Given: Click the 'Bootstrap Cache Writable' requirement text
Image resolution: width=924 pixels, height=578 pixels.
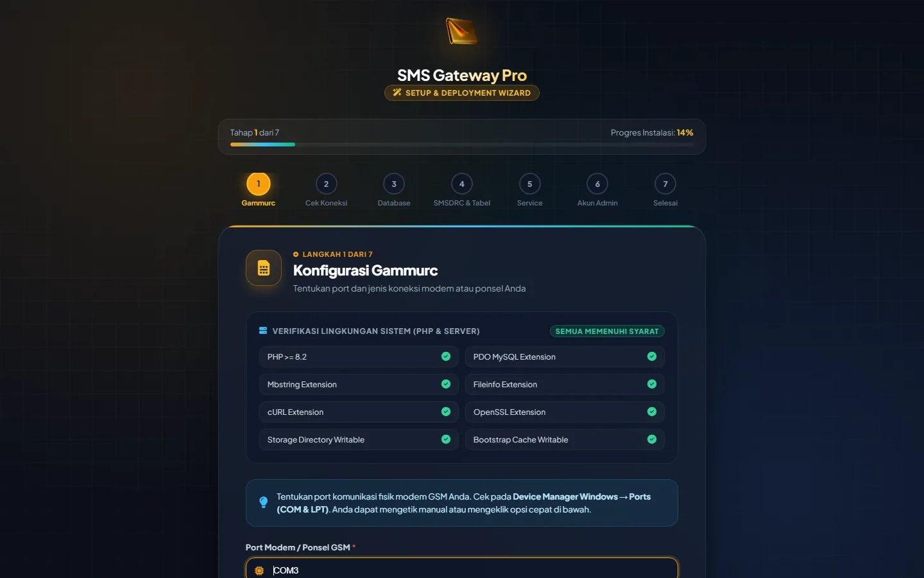Looking at the screenshot, I should pos(521,440).
